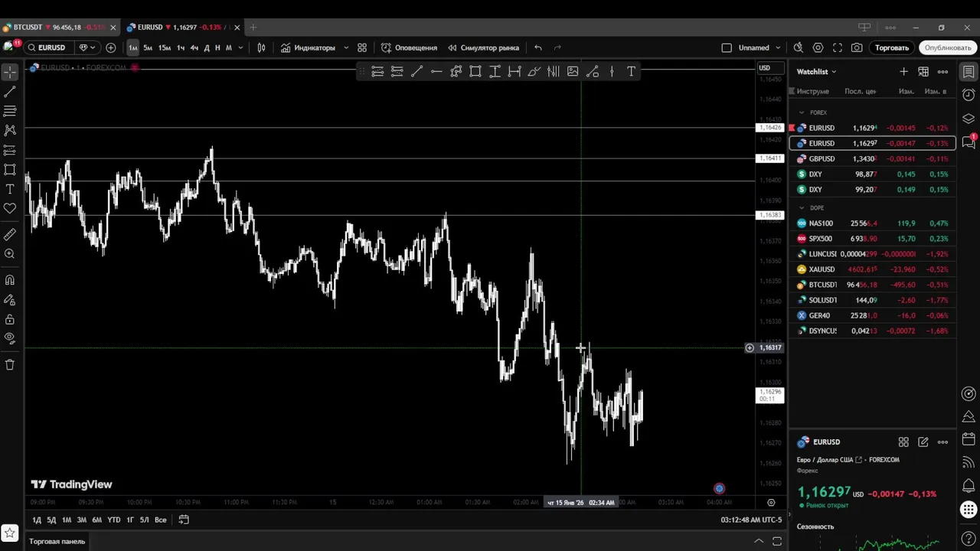Select the 15м timeframe
This screenshot has height=551, width=980.
click(165, 47)
